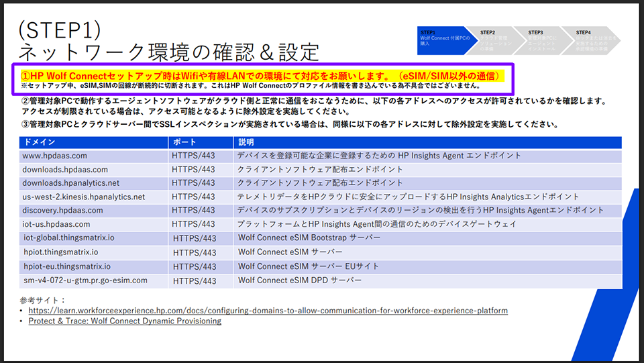Click the description of the downloads.hpdaas.com row
644x363 pixels.
(320, 169)
